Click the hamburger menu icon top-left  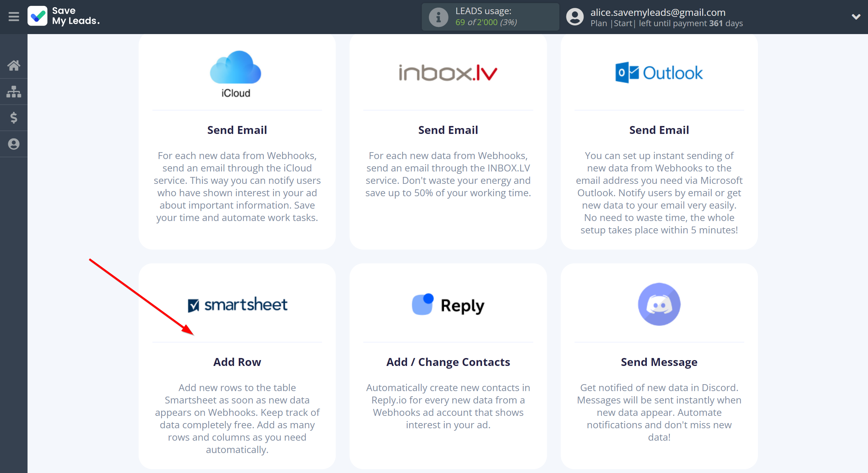[x=13, y=16]
